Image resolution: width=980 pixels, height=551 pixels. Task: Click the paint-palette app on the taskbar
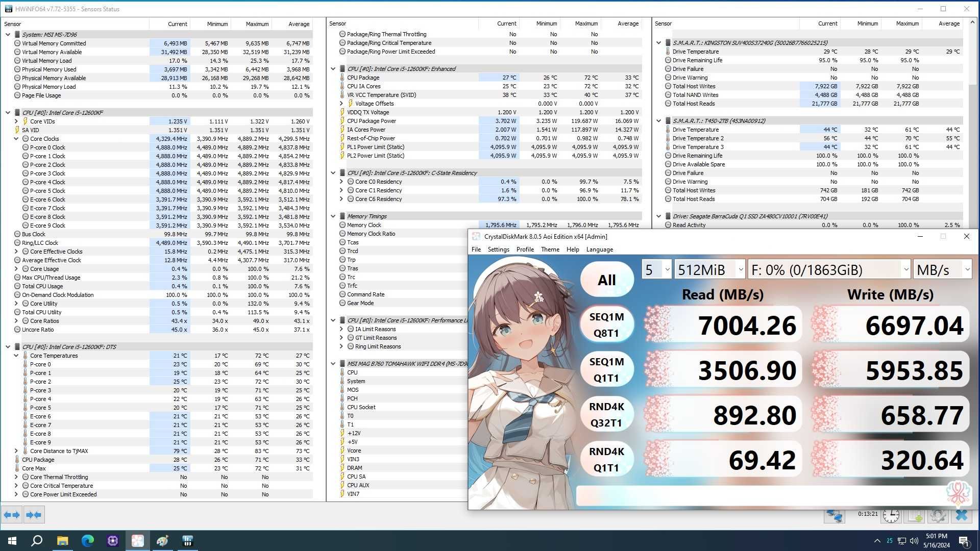click(162, 541)
